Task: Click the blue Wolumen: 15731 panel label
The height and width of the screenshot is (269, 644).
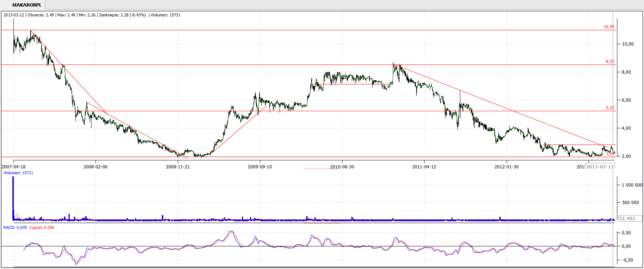Action: point(18,173)
